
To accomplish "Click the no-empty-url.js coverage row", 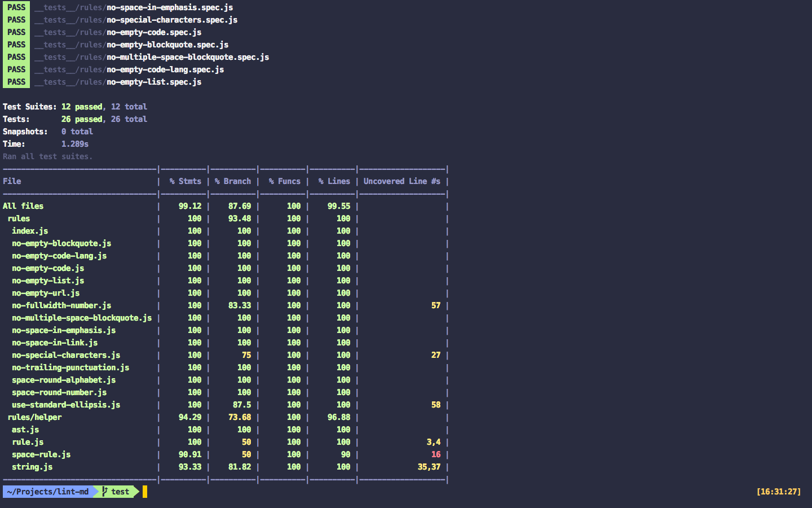I will (x=226, y=293).
